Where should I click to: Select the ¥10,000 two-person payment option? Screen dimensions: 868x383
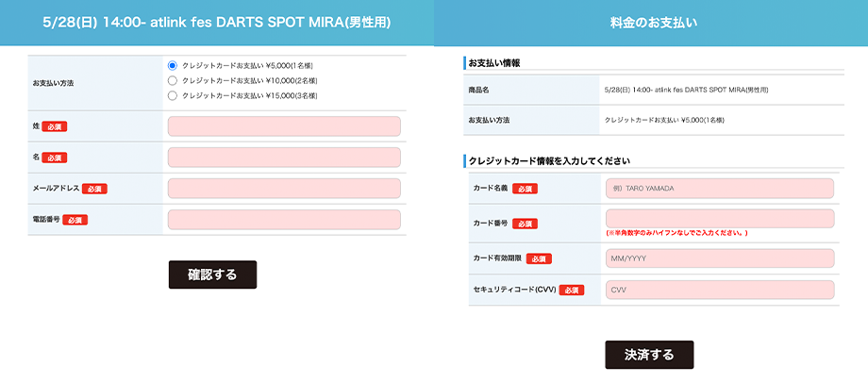[172, 80]
